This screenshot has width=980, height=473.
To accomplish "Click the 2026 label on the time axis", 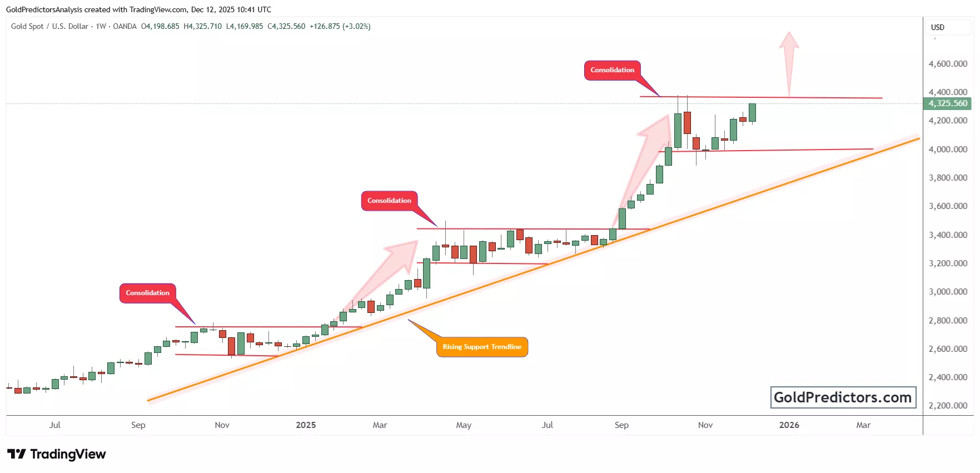I will coord(789,425).
